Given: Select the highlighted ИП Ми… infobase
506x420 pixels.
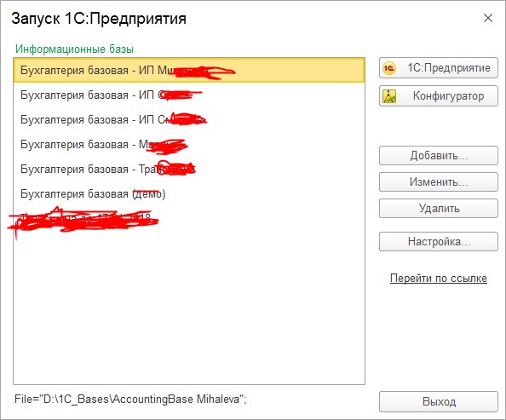Looking at the screenshot, I should 189,70.
